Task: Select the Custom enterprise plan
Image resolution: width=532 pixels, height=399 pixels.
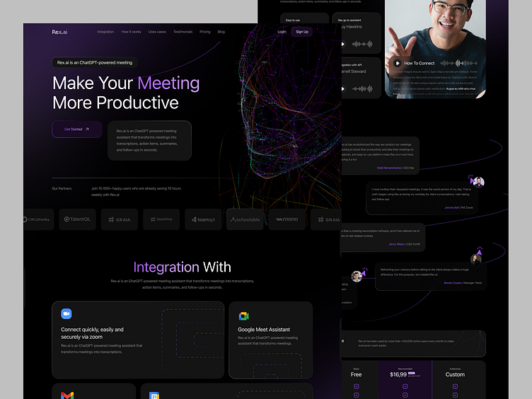Action: coord(455,374)
